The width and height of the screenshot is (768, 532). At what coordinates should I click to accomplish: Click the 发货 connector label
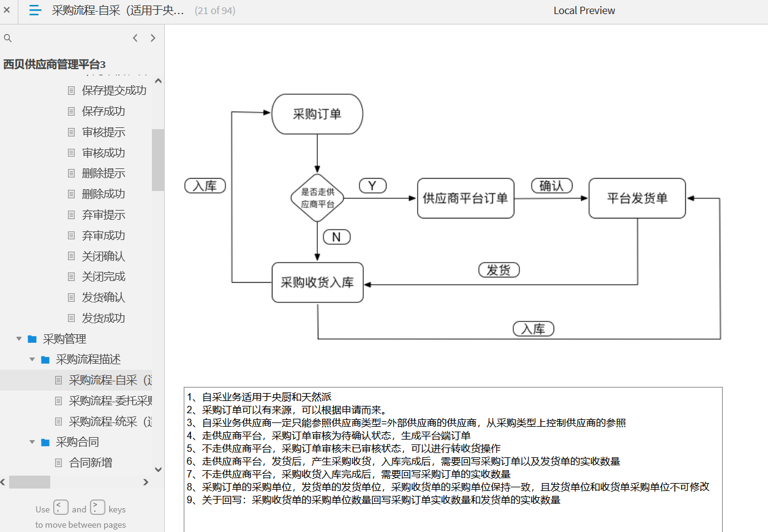pos(499,270)
